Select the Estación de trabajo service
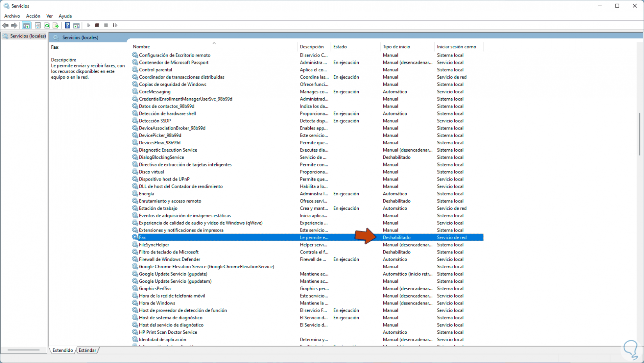 point(308,208)
